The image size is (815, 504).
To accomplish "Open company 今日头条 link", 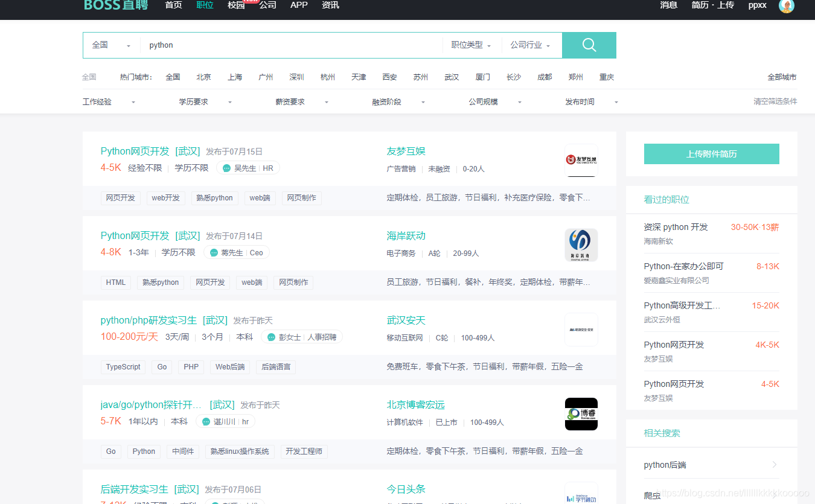I will point(406,489).
